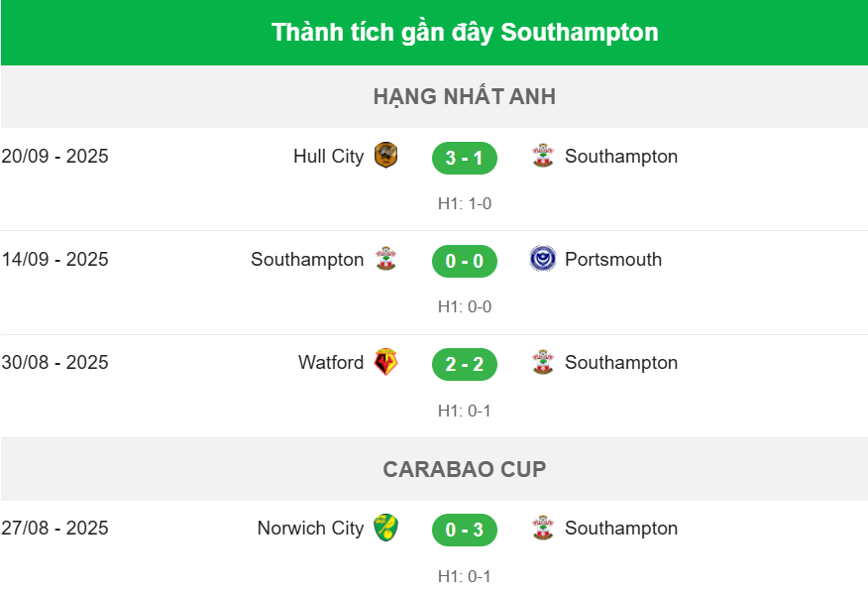Screen dimensions: 868x596
Task: Click the Portsmouth club crest
Action: pos(543,259)
